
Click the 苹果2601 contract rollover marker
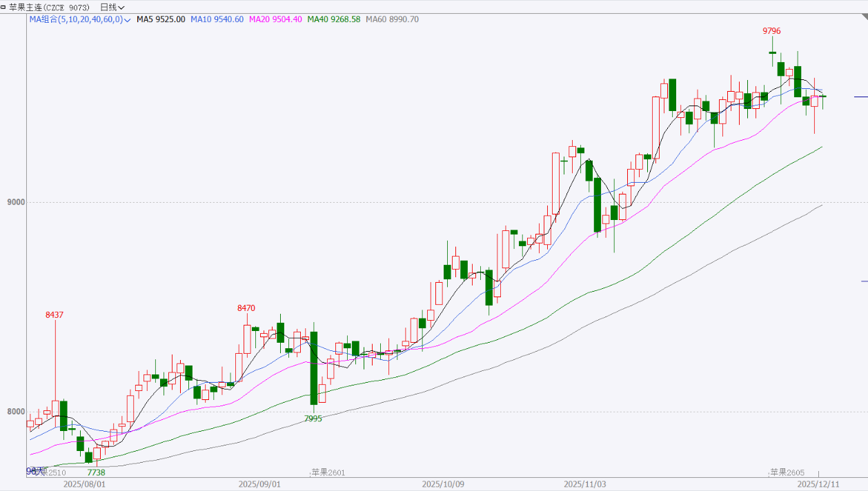pyautogui.click(x=328, y=472)
